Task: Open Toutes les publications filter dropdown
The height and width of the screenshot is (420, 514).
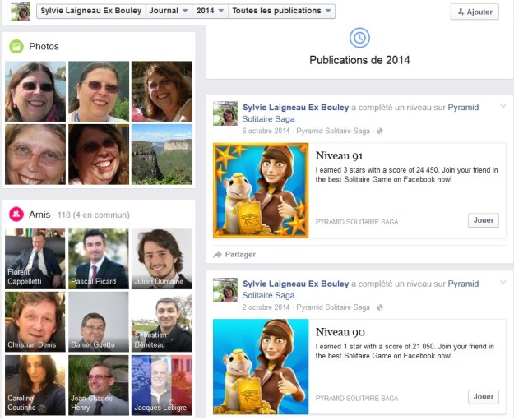Action: tap(281, 11)
